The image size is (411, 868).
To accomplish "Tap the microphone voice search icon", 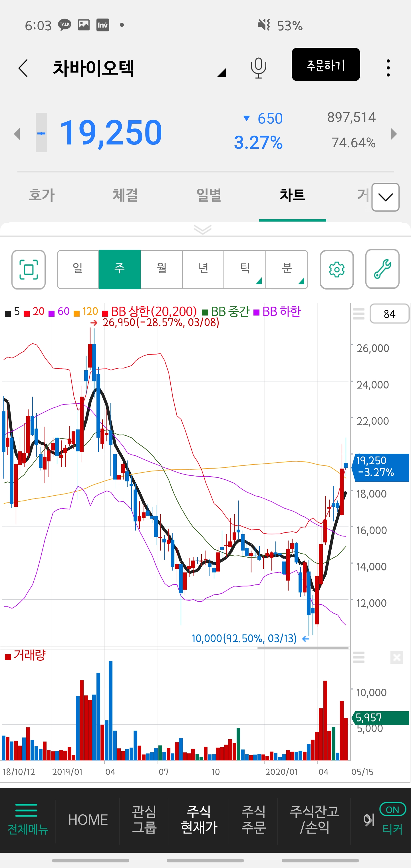I will [258, 68].
